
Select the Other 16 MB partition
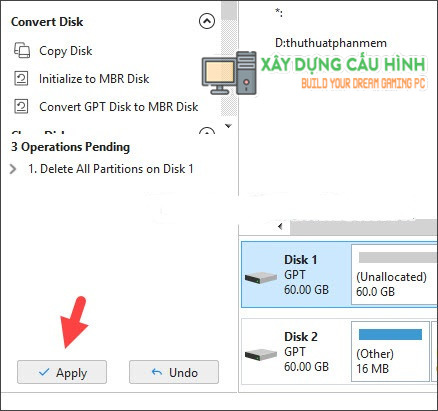[390, 351]
